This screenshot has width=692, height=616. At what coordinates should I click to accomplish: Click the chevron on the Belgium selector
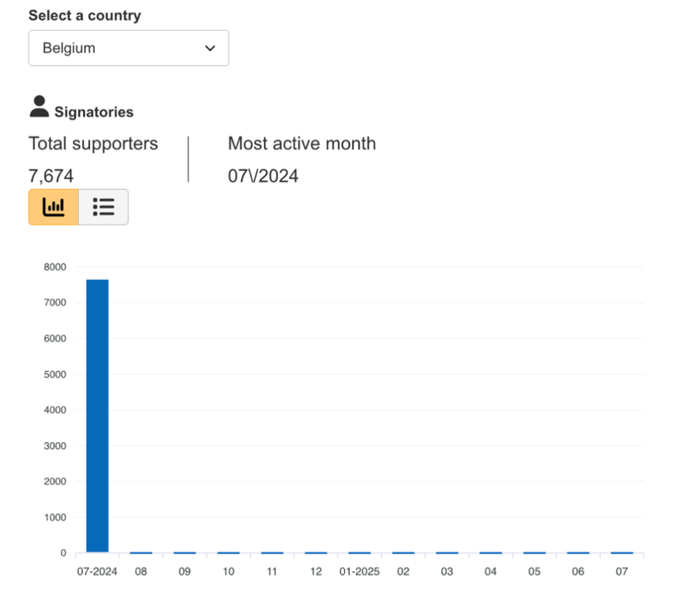(x=209, y=48)
